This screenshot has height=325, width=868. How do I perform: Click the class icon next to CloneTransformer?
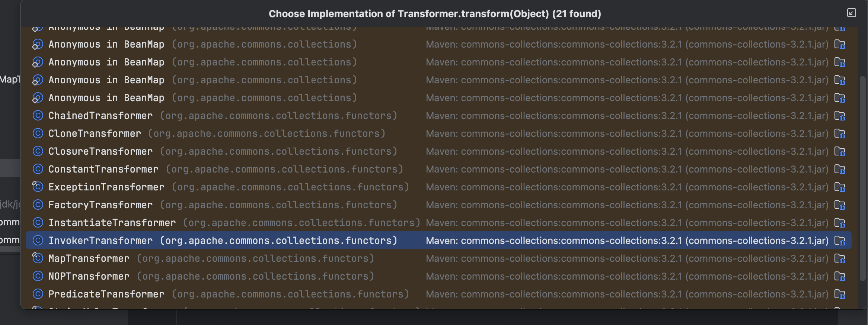(38, 133)
